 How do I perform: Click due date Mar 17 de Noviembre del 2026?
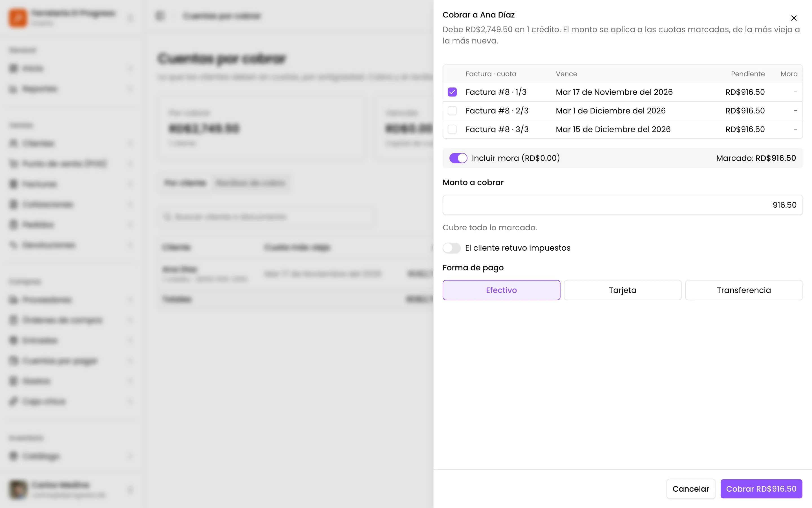coord(614,92)
